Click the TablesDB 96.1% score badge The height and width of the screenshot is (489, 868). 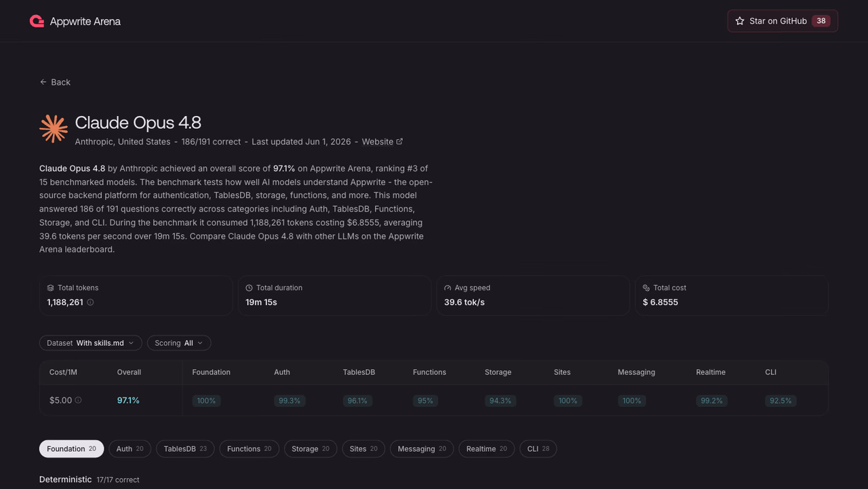click(x=357, y=401)
